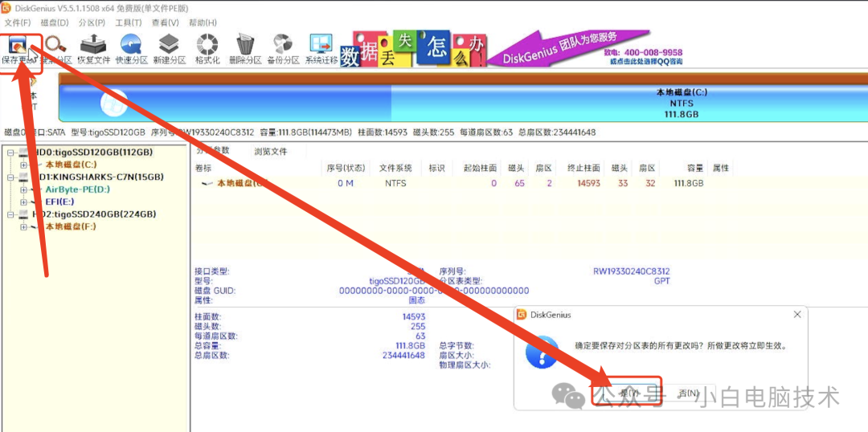Expand the 本地磁盘(F:) tree node

23,226
